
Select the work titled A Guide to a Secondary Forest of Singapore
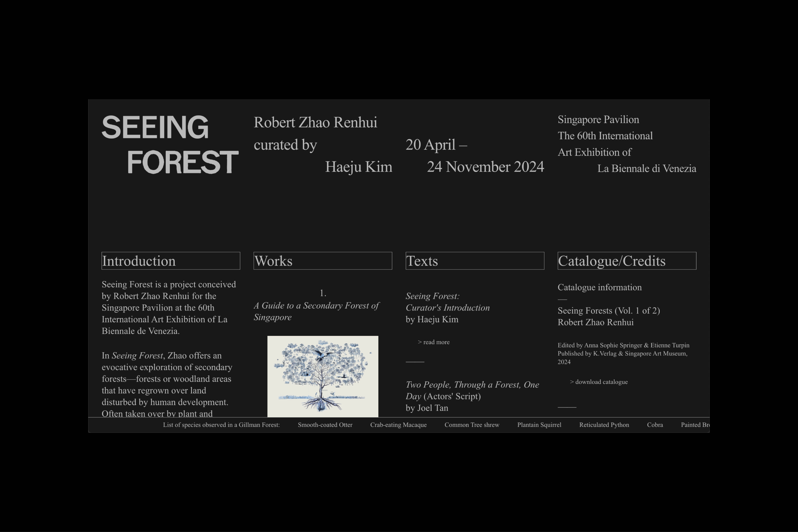[316, 311]
